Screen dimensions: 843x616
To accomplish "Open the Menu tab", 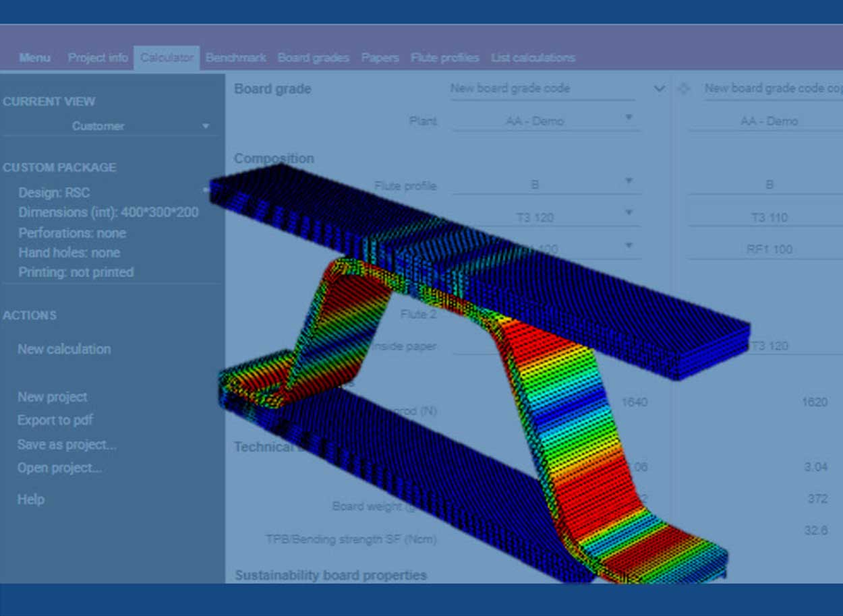I will click(34, 58).
